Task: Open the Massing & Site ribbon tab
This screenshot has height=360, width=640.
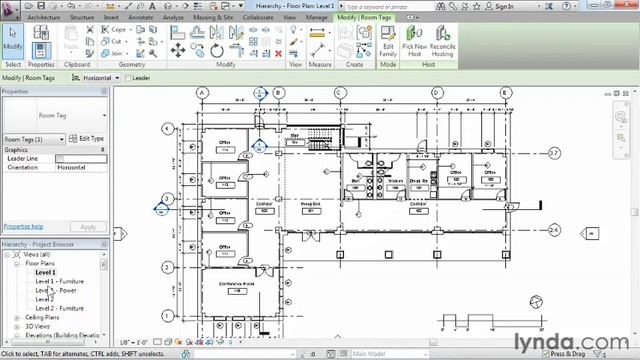Action: (x=213, y=18)
